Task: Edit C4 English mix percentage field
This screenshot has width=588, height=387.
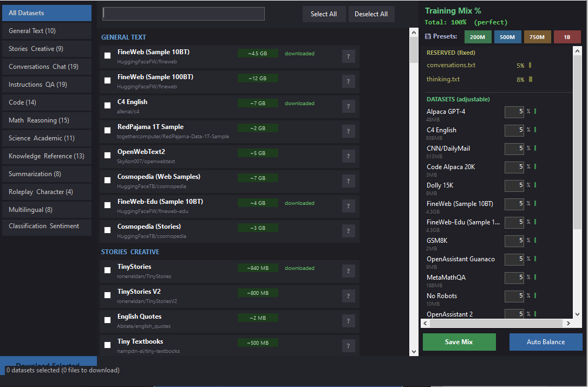Action: click(514, 130)
